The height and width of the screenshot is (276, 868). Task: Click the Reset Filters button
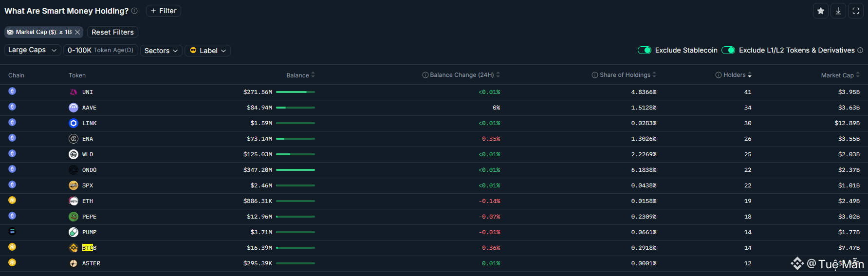point(112,32)
